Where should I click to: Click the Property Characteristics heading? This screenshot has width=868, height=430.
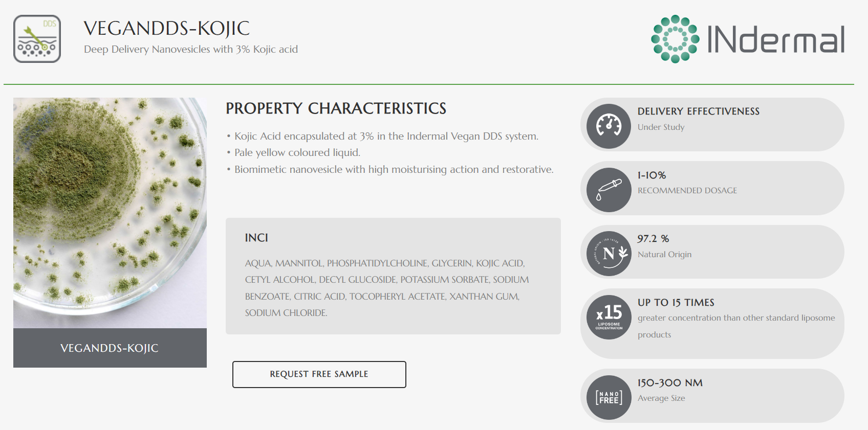[336, 108]
